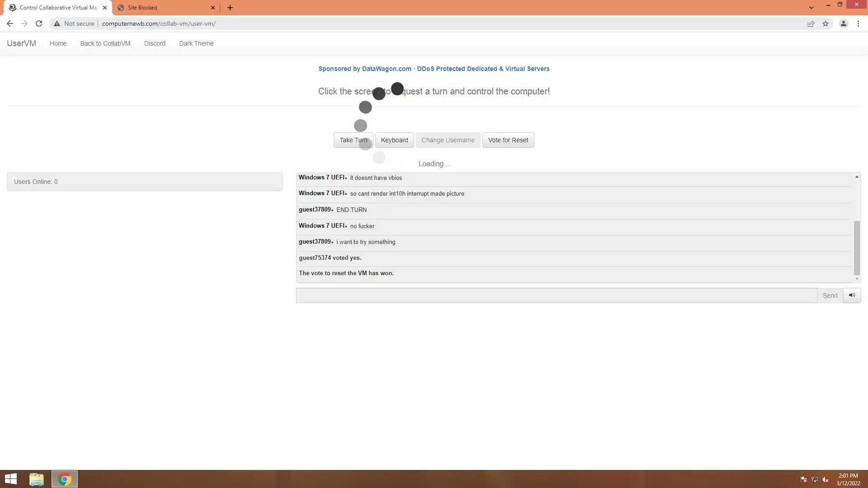Bookmark this page with the star icon
The image size is (868, 488).
click(826, 23)
